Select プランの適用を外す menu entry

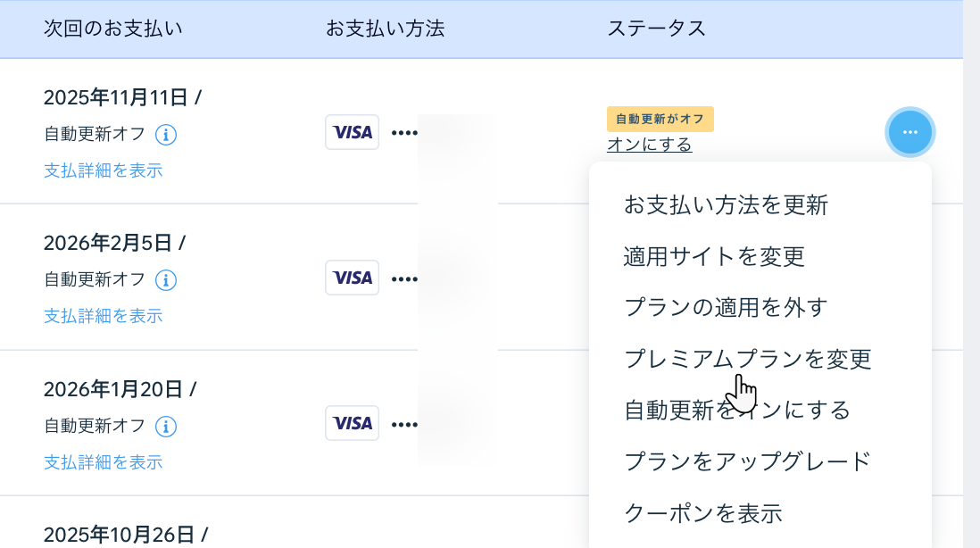coord(726,307)
